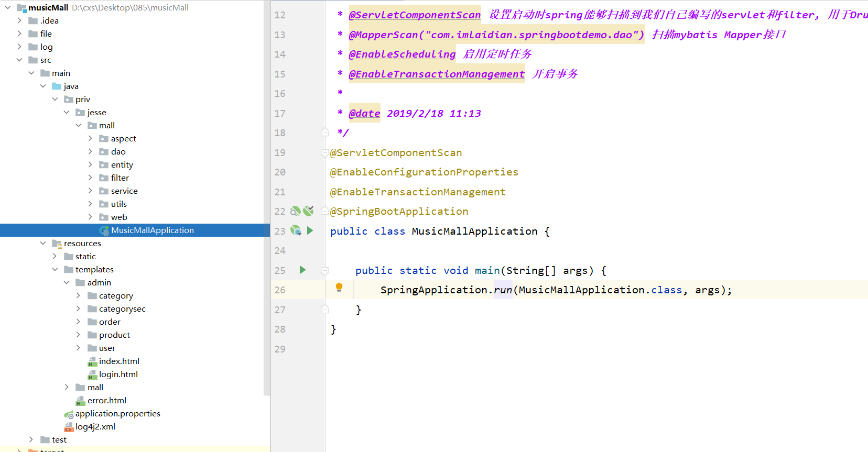Click the musicMall project module icon
The width and height of the screenshot is (868, 452).
(x=21, y=8)
